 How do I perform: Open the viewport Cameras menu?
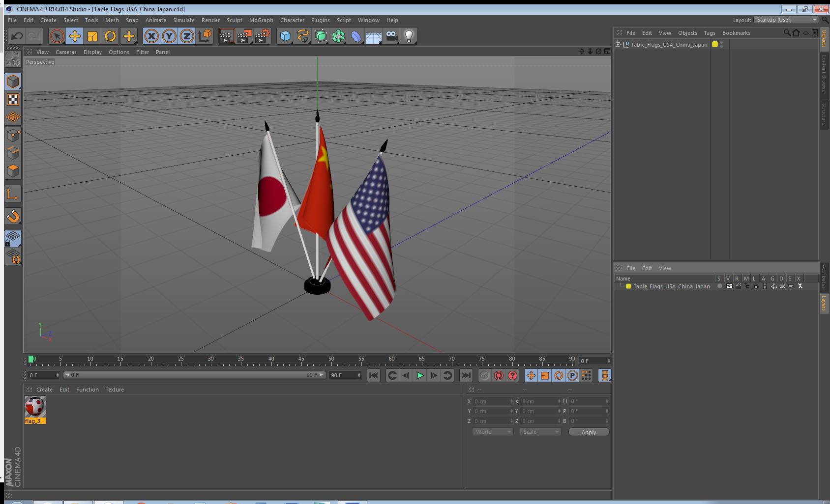(66, 52)
